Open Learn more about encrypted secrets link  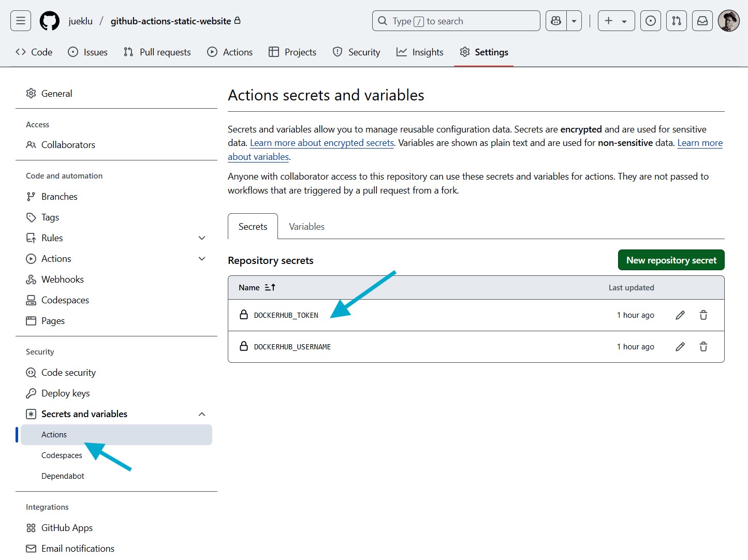(x=321, y=143)
